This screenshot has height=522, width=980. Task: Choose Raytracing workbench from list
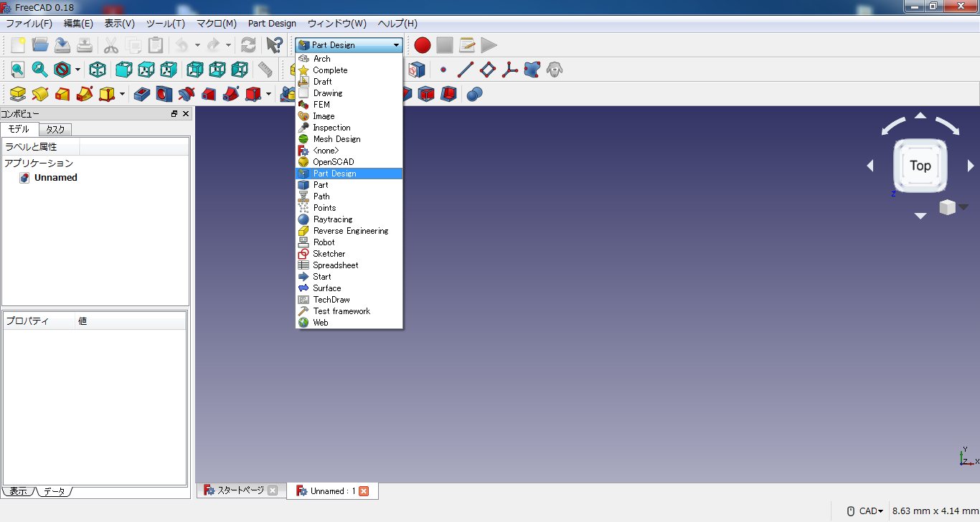tap(349, 219)
